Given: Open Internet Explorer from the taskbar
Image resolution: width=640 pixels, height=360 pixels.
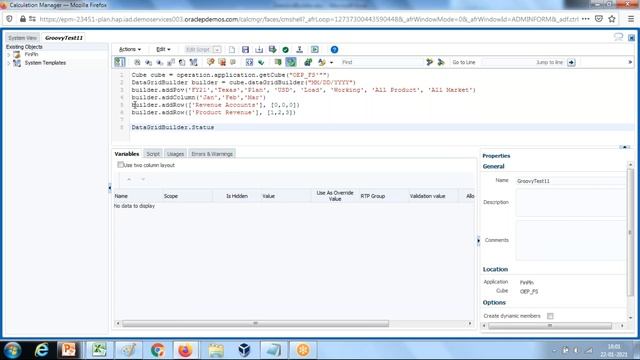Looking at the screenshot, I should (41, 350).
